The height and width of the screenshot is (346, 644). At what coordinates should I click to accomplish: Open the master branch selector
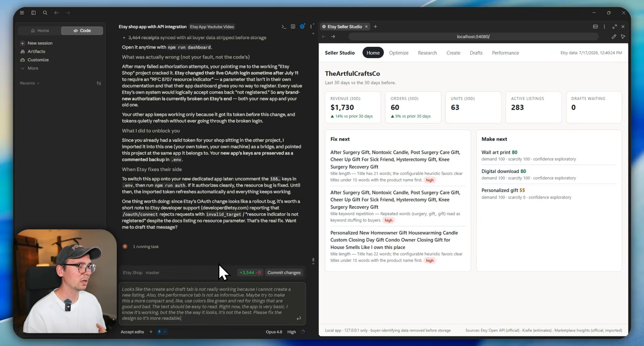tap(152, 273)
